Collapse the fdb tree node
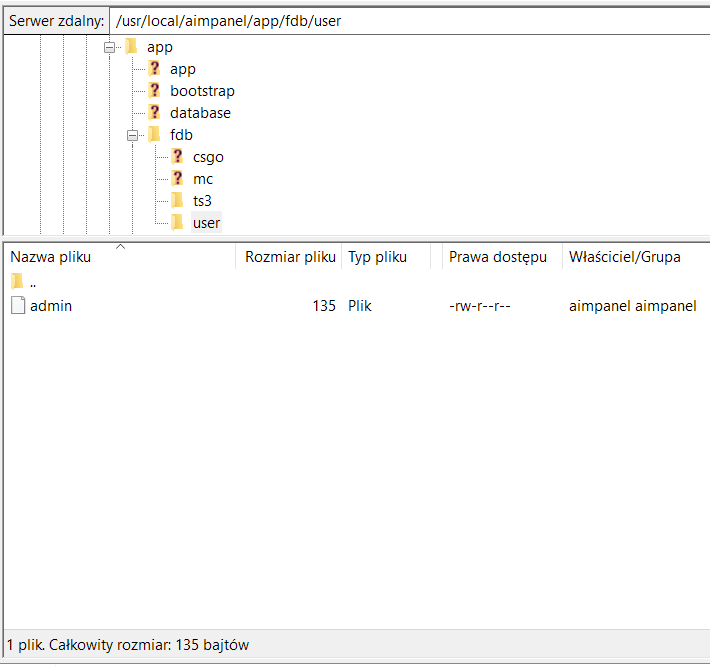This screenshot has width=710, height=666. (131, 135)
